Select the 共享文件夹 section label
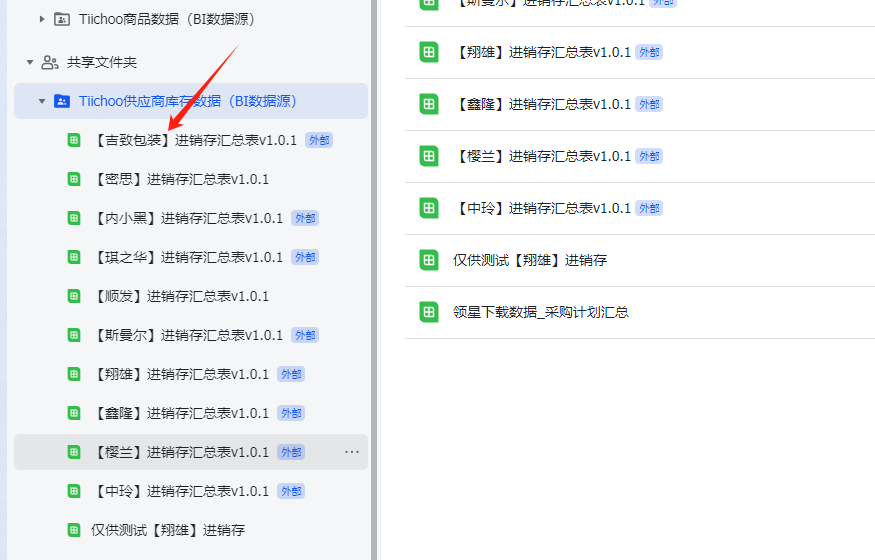The height and width of the screenshot is (560, 875). point(102,62)
